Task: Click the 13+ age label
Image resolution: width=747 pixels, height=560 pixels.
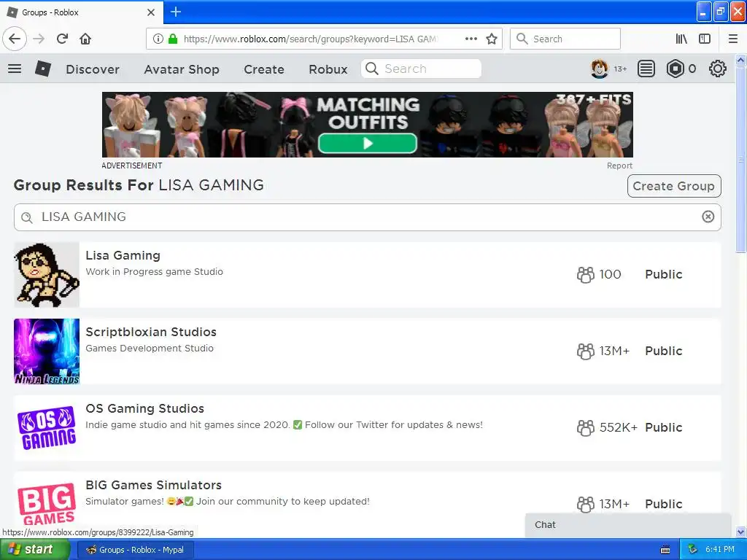Action: pos(620,69)
